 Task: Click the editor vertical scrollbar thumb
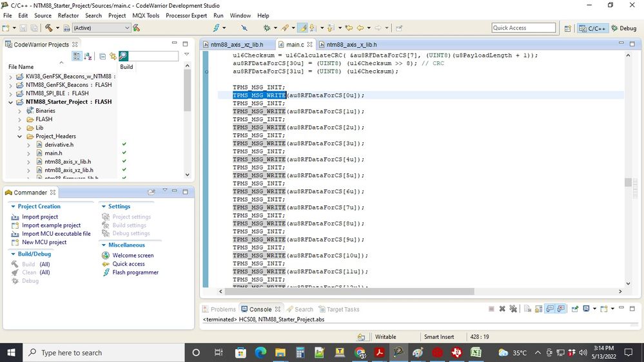628,182
